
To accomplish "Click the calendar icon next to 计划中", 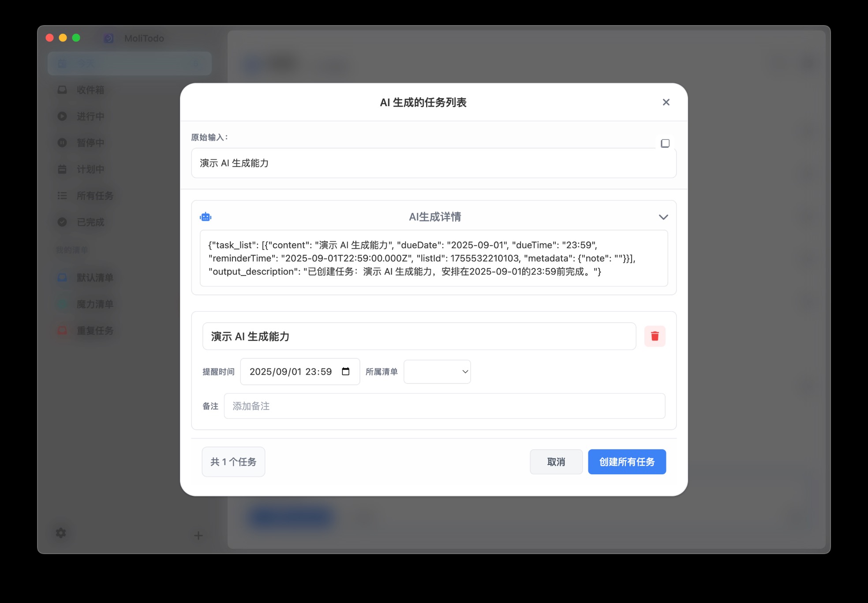I will point(62,169).
